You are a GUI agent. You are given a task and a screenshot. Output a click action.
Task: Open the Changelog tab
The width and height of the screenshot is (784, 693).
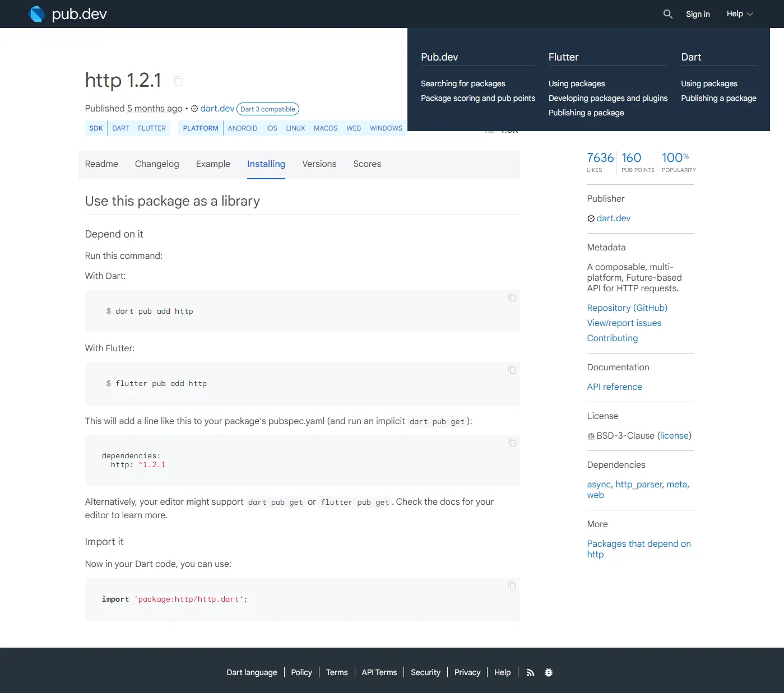click(157, 164)
